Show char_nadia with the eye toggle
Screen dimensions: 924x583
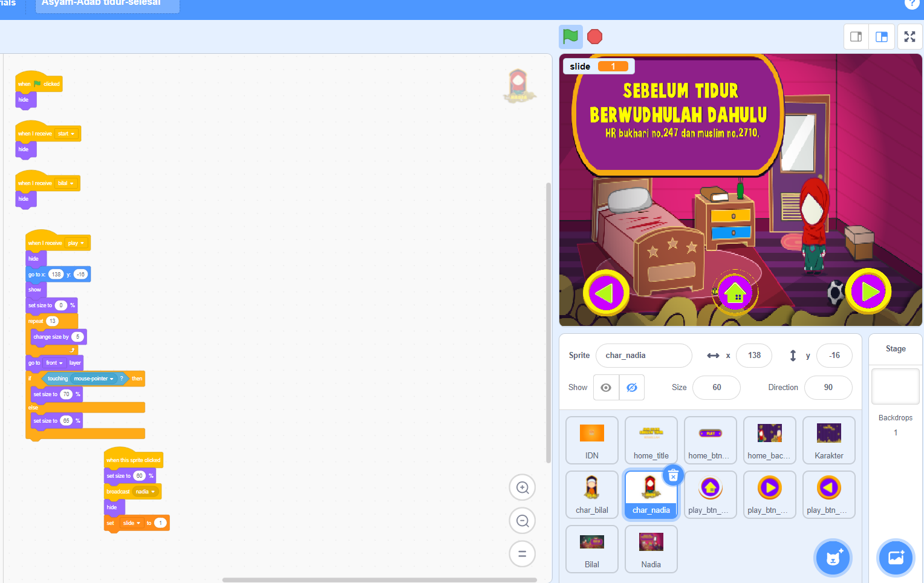(605, 387)
